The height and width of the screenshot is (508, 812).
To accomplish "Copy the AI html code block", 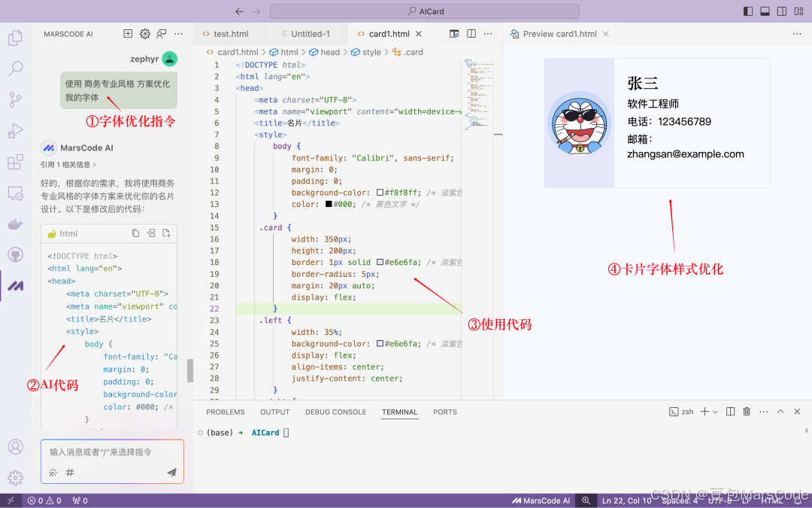I will pyautogui.click(x=135, y=233).
